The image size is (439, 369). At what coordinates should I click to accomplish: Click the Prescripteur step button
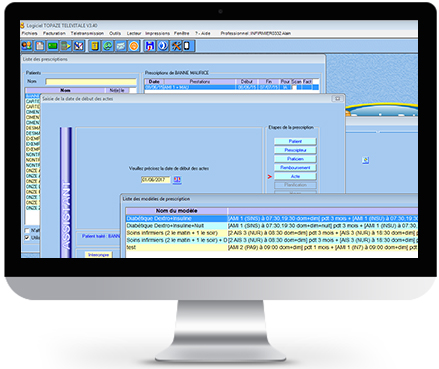[295, 150]
